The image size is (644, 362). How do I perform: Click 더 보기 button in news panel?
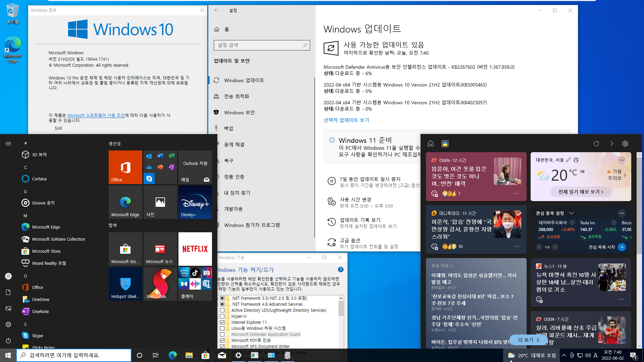click(528, 340)
